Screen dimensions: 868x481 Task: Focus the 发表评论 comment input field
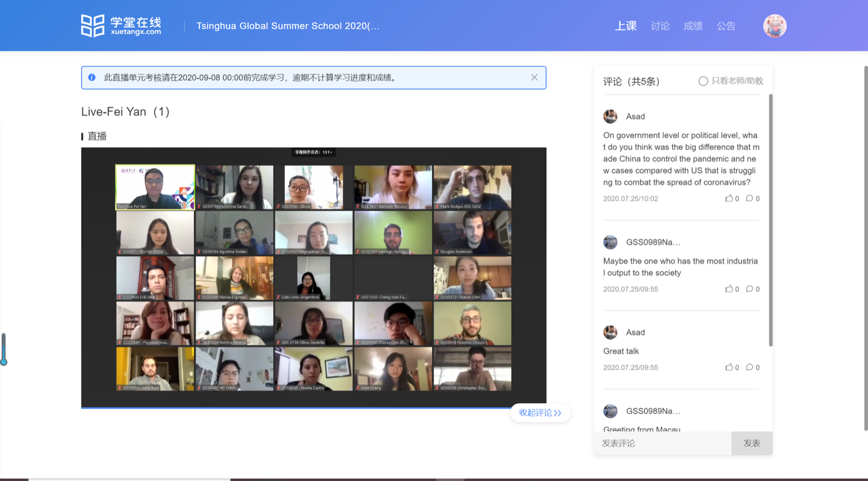662,443
